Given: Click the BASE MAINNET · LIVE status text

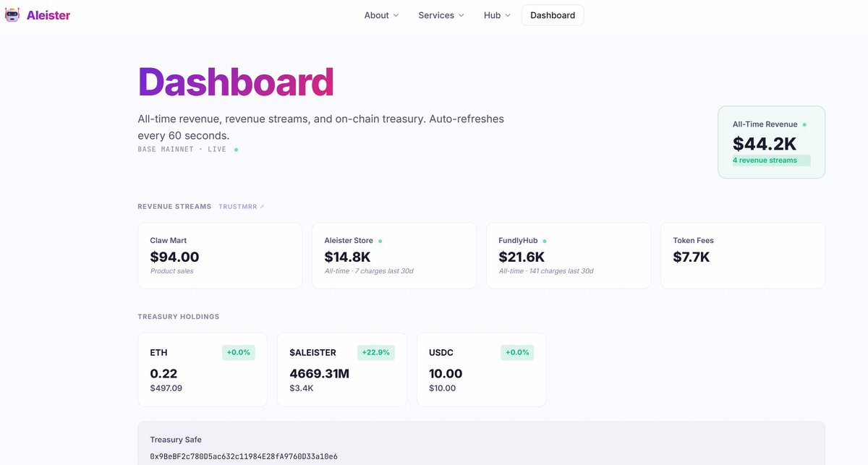Looking at the screenshot, I should [x=182, y=150].
